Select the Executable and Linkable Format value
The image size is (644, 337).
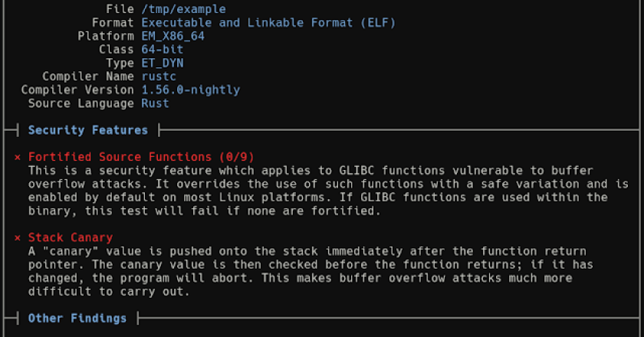click(268, 23)
